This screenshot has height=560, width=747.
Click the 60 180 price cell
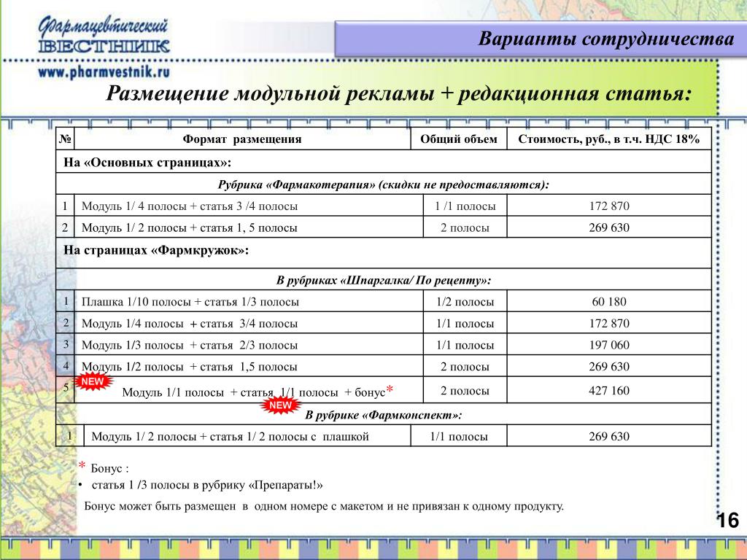tap(609, 302)
